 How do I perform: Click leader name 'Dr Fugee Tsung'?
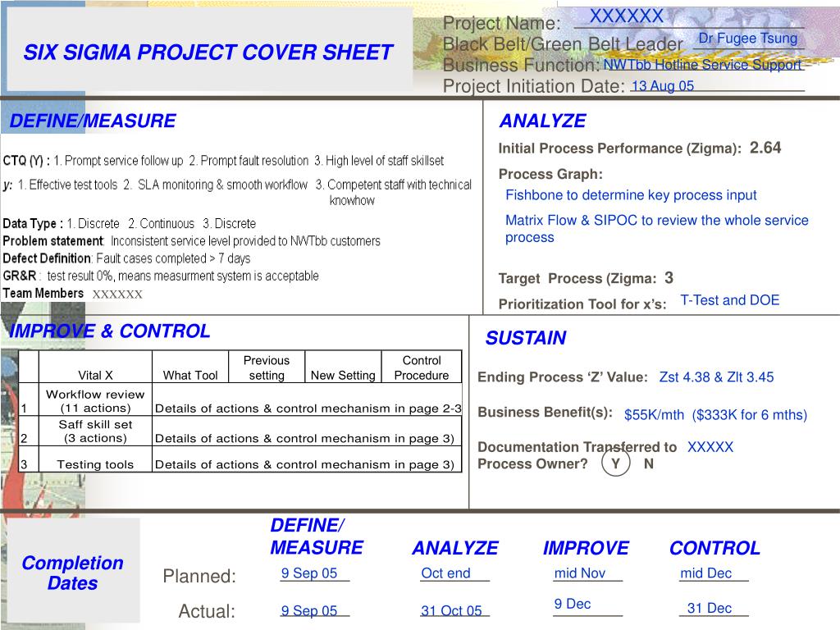(748, 39)
